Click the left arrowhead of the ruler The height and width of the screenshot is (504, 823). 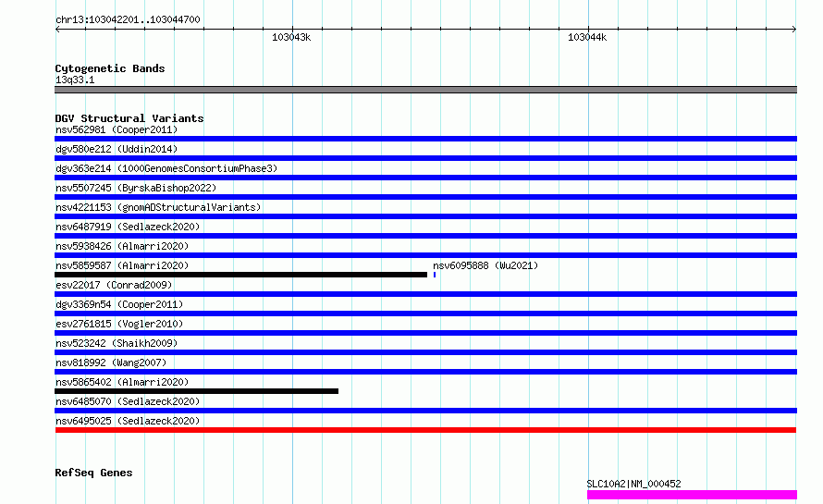click(57, 29)
